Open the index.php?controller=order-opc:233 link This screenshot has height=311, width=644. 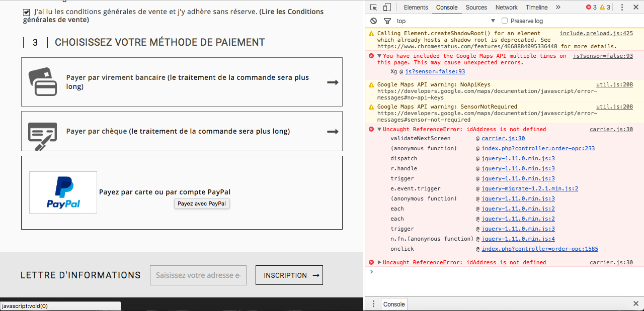[538, 148]
